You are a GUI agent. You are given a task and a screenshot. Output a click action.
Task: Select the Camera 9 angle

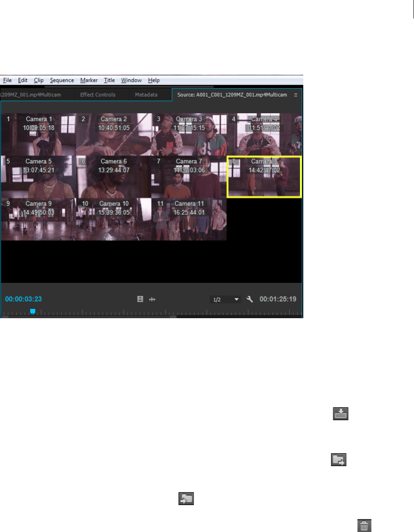tap(38, 219)
